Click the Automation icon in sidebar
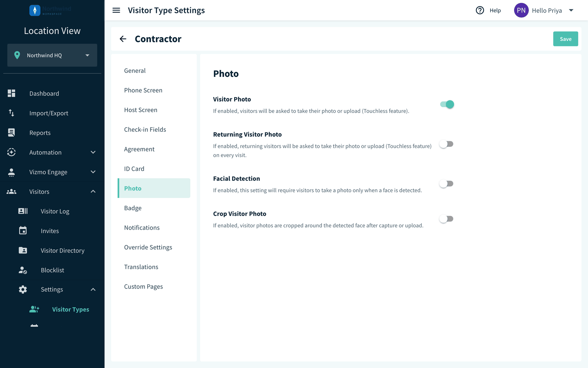 (11, 152)
